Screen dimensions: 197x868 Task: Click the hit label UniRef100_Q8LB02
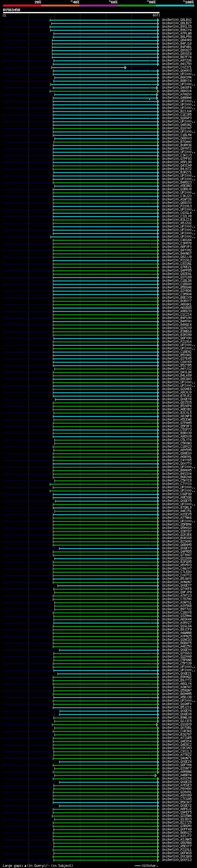click(177, 20)
